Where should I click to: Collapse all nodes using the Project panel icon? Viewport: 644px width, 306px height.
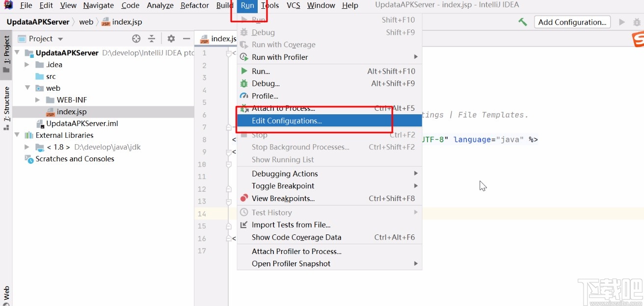pos(152,38)
